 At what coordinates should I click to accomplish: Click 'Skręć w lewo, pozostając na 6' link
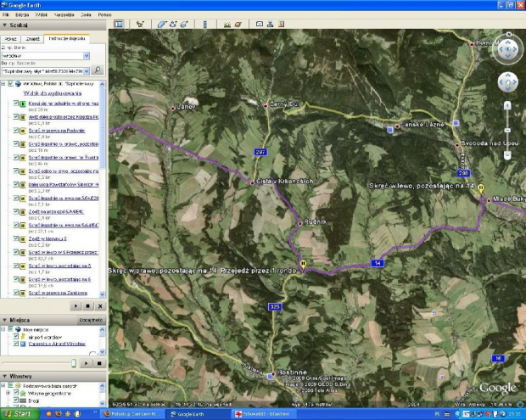59,279
